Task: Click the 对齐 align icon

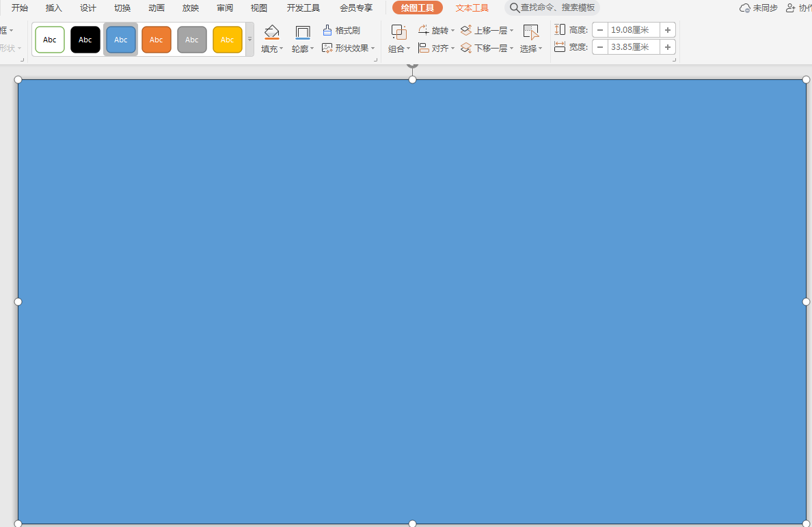Action: tap(424, 48)
